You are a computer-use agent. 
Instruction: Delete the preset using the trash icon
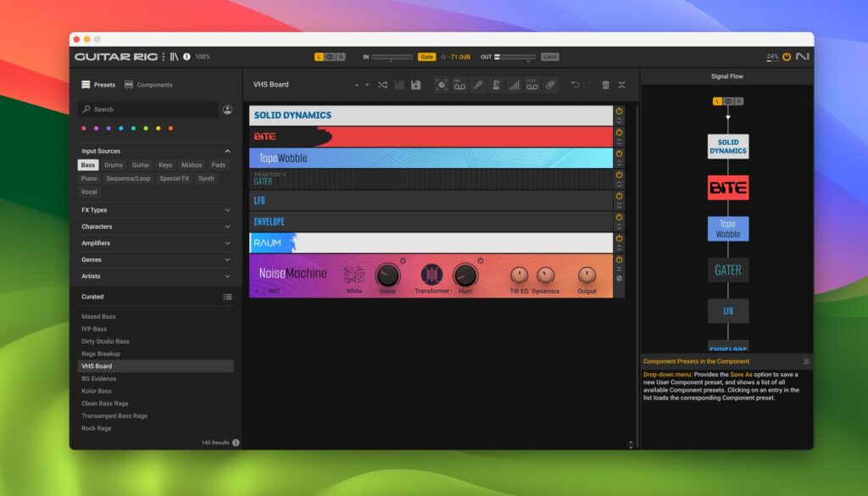coord(604,85)
